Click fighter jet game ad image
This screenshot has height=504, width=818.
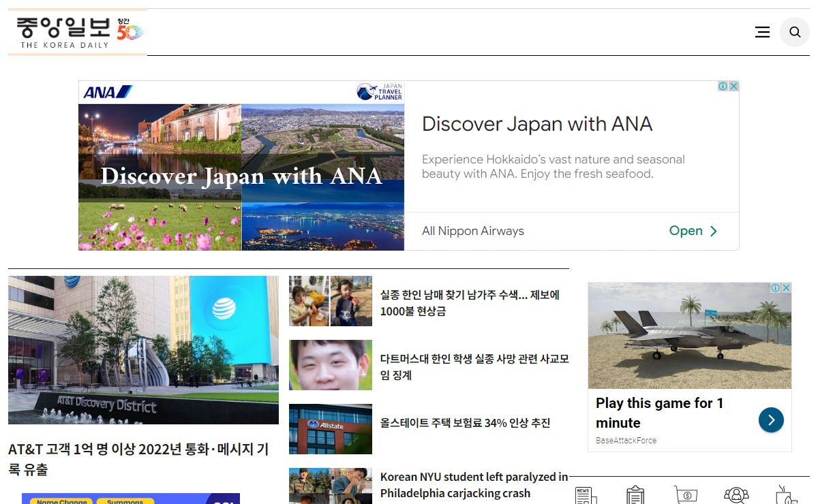coord(690,336)
